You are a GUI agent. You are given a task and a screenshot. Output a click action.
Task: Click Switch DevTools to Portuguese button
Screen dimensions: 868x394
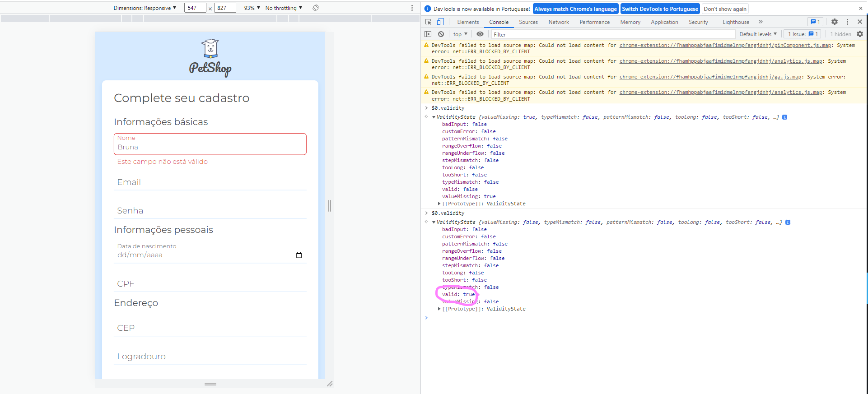[x=660, y=9]
